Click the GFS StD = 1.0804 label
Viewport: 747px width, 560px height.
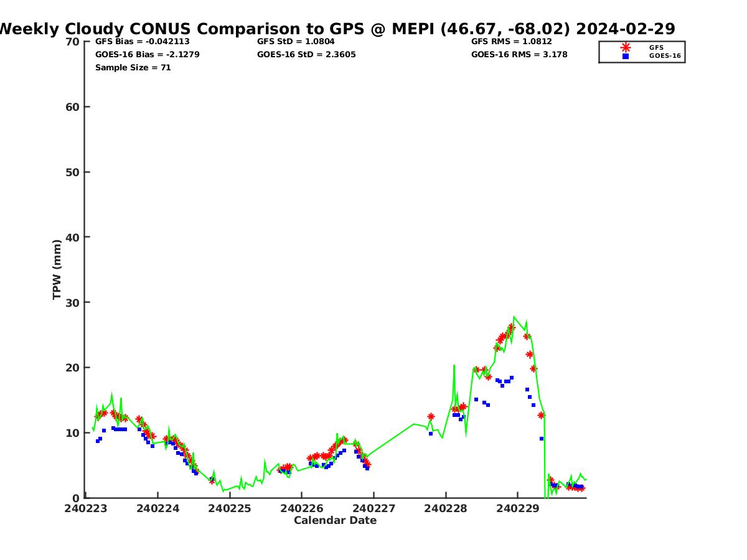[296, 42]
